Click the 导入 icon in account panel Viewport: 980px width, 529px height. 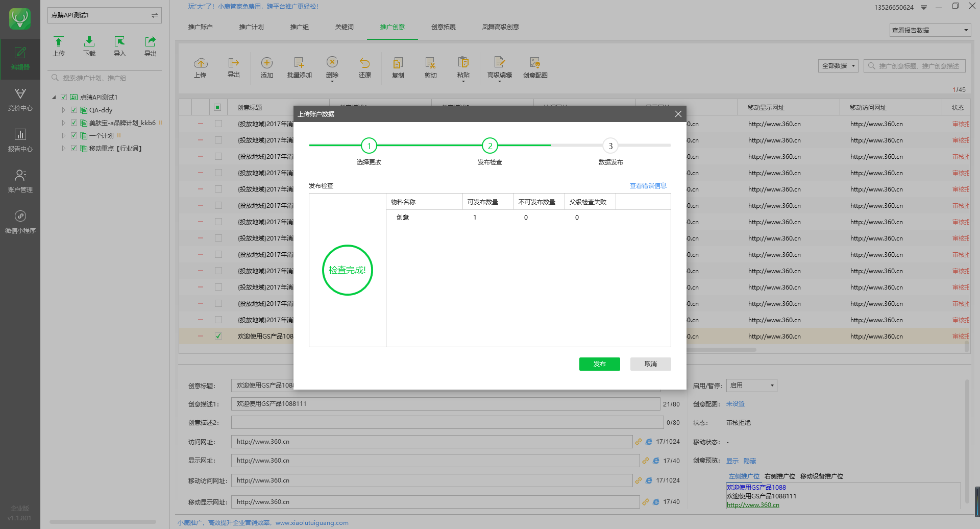click(x=119, y=46)
